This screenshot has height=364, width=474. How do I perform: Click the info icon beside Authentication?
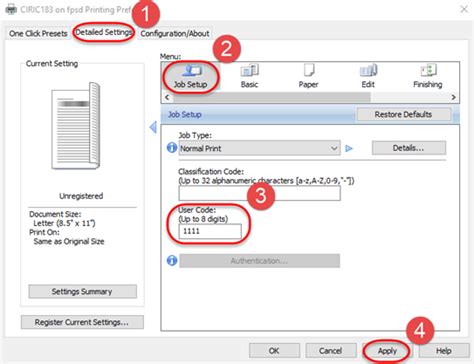click(172, 260)
